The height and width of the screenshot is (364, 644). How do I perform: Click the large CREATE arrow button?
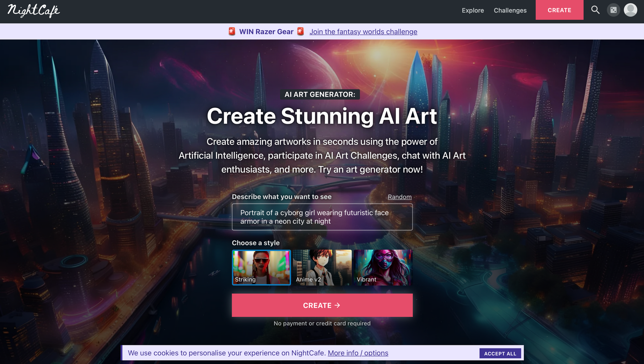point(322,305)
